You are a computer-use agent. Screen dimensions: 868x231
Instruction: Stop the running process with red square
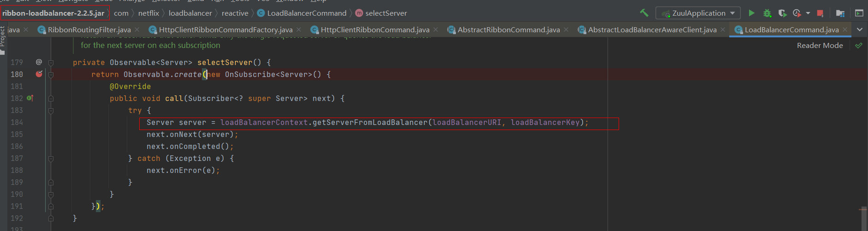(x=820, y=13)
